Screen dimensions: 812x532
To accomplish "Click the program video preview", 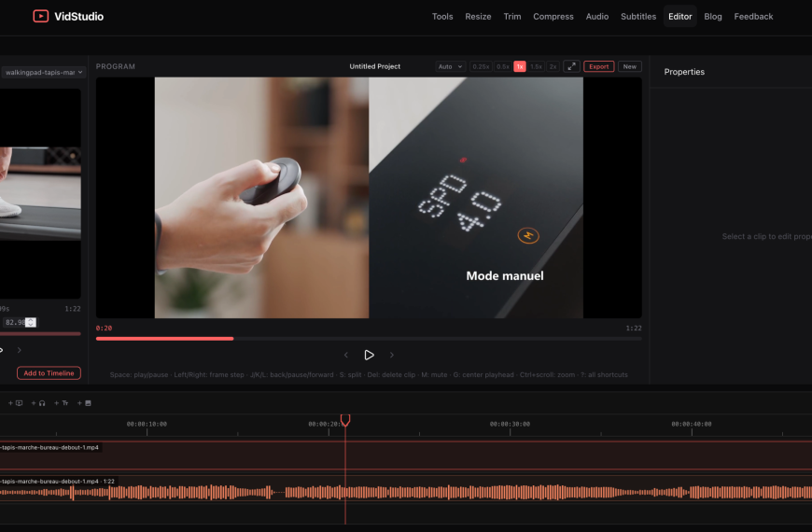I will pyautogui.click(x=369, y=197).
